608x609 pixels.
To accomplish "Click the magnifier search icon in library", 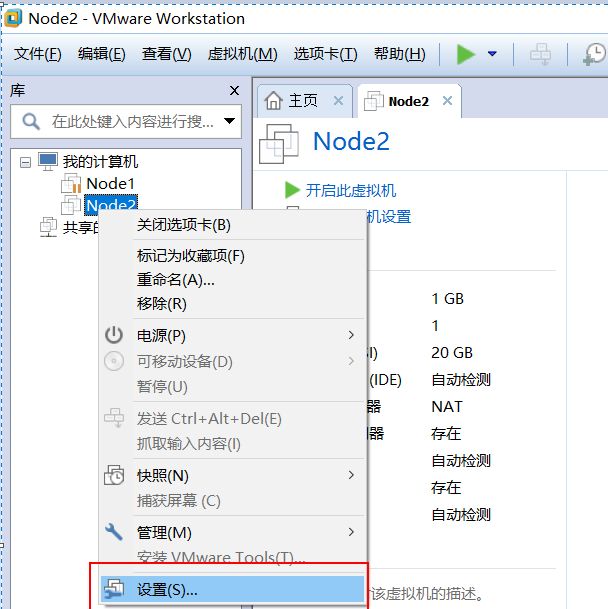I will point(31,122).
